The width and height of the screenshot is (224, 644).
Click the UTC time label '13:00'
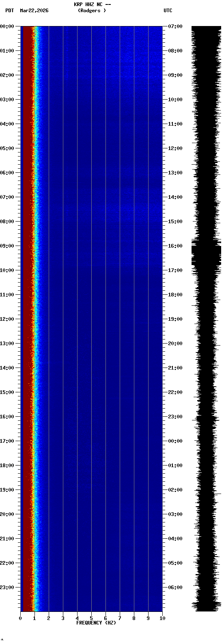[175, 173]
